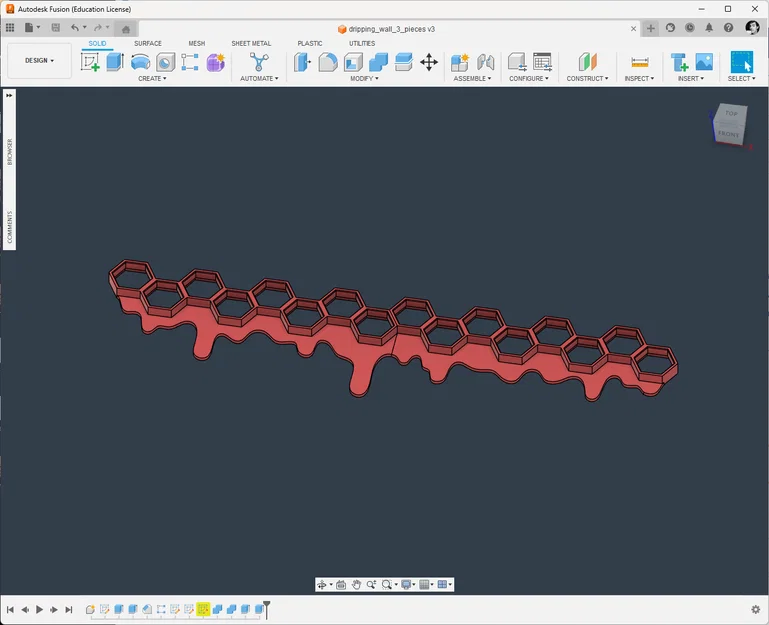The width and height of the screenshot is (769, 625).
Task: Click the ViewCube TOP face
Action: pyautogui.click(x=731, y=113)
